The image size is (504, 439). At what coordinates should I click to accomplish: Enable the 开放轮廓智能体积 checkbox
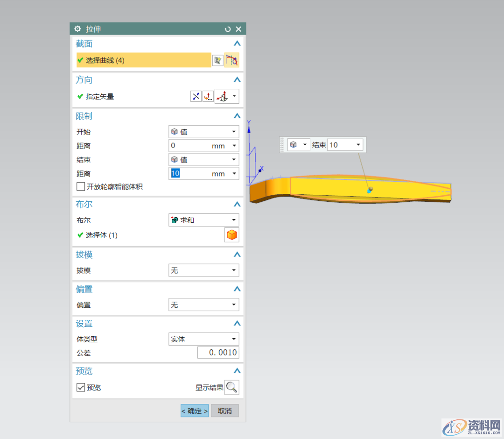point(81,187)
